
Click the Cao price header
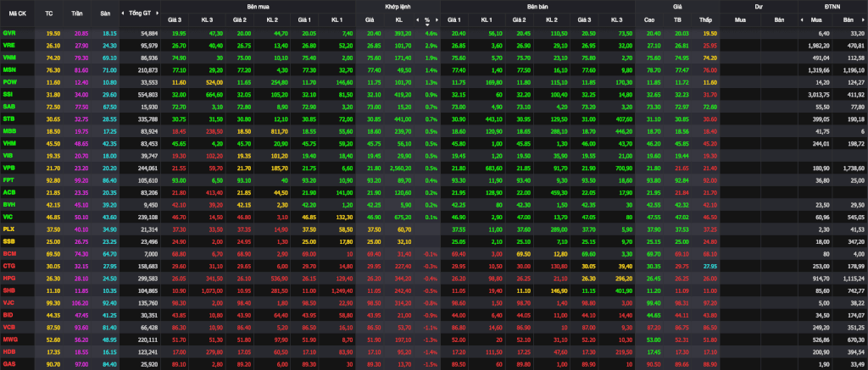pos(649,20)
